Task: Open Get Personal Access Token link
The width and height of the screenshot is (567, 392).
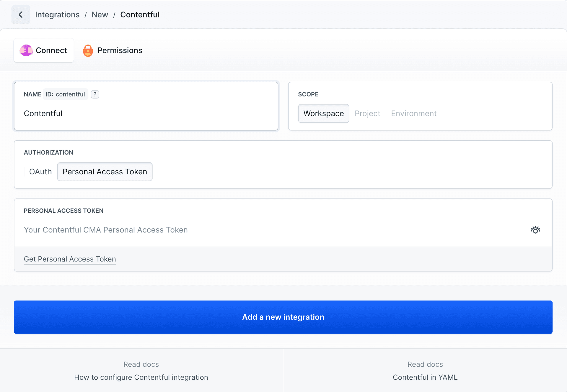Action: (x=70, y=259)
